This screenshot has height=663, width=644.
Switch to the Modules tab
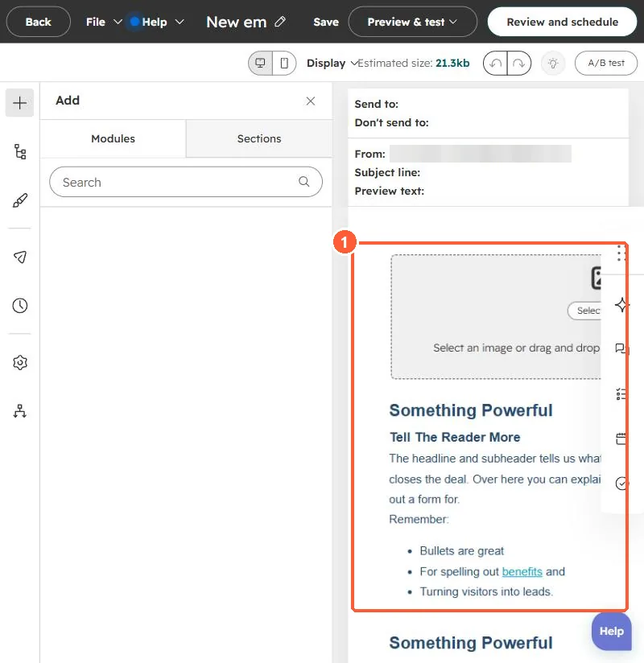(113, 138)
